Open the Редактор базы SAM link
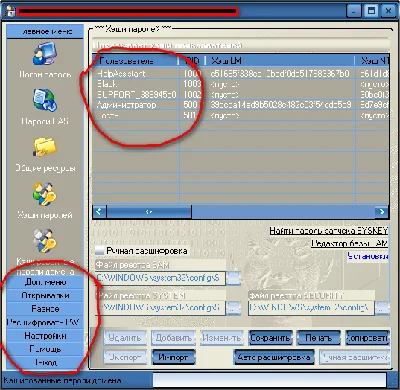Viewport: 400px width, 390px height. point(349,244)
